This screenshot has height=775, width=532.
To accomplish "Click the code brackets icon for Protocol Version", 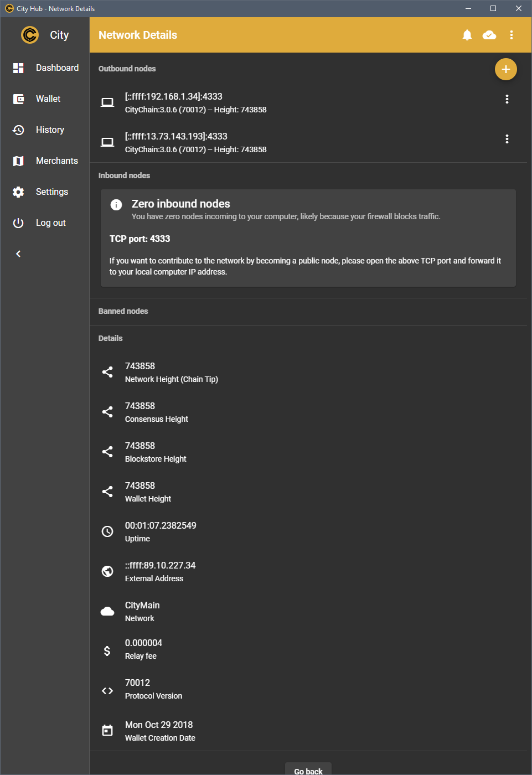I will pos(107,691).
